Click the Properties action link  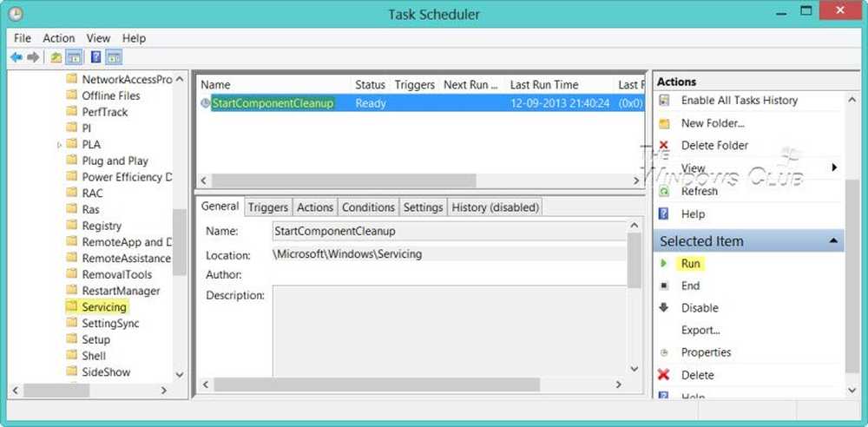(706, 352)
